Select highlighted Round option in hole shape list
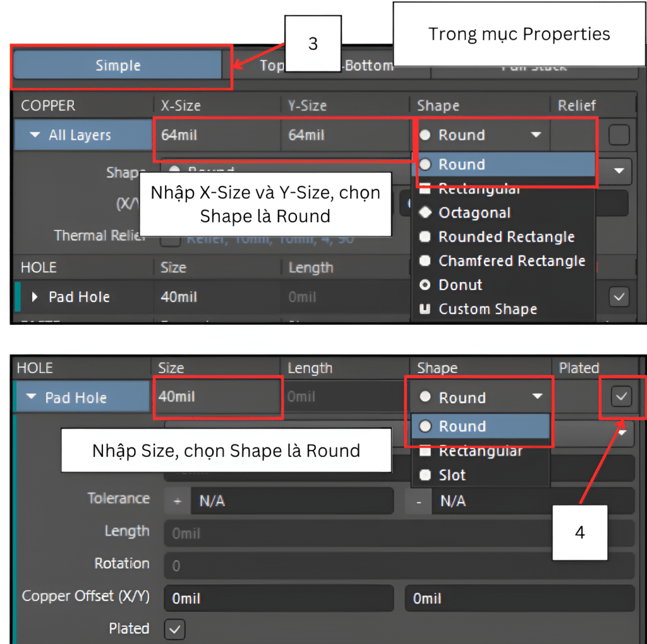Image resolution: width=647 pixels, height=644 pixels. point(480,427)
